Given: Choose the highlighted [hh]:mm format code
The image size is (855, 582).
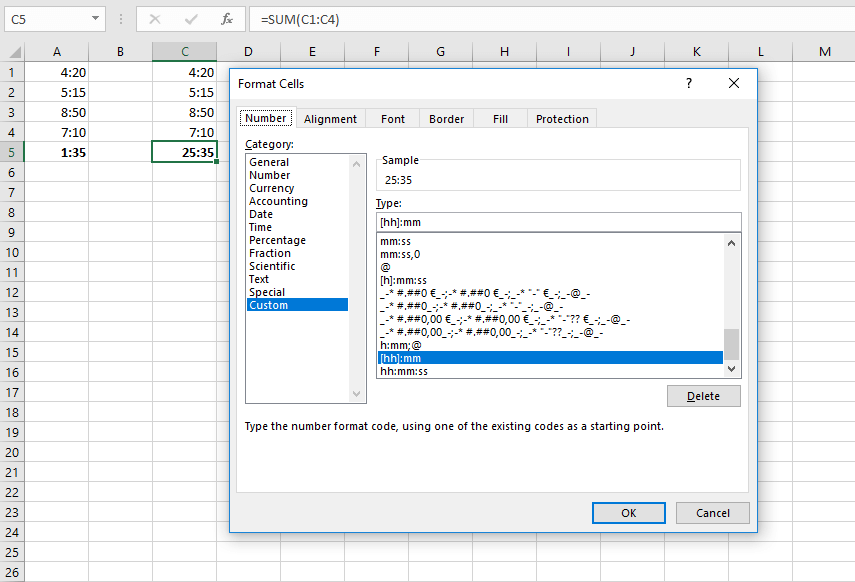Looking at the screenshot, I should [550, 358].
